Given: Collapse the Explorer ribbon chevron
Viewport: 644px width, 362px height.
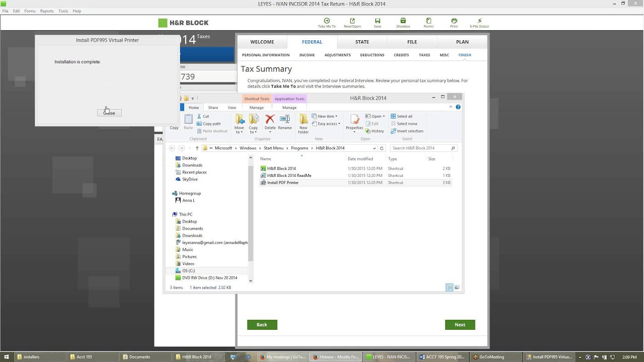Looking at the screenshot, I should [451, 107].
